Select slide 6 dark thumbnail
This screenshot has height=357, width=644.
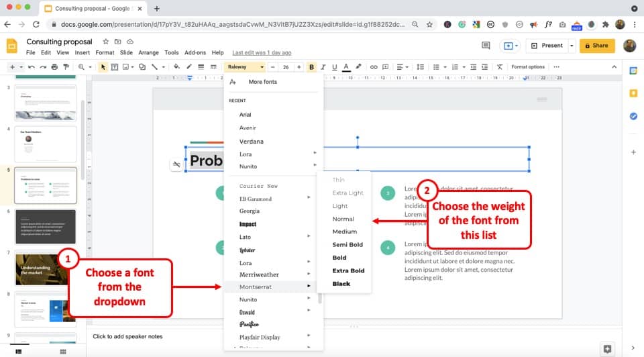pos(46,227)
